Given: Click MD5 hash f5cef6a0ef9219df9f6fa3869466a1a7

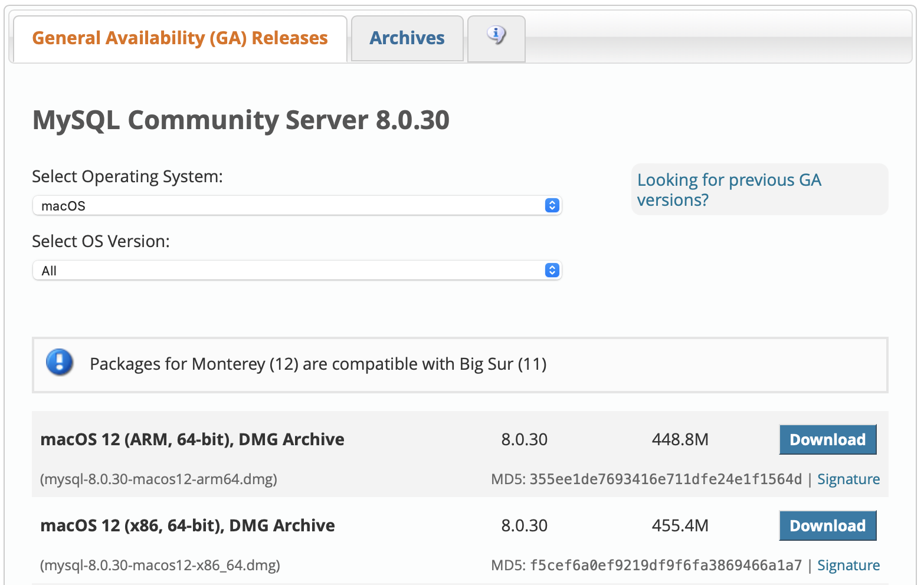Looking at the screenshot, I should pos(666,565).
